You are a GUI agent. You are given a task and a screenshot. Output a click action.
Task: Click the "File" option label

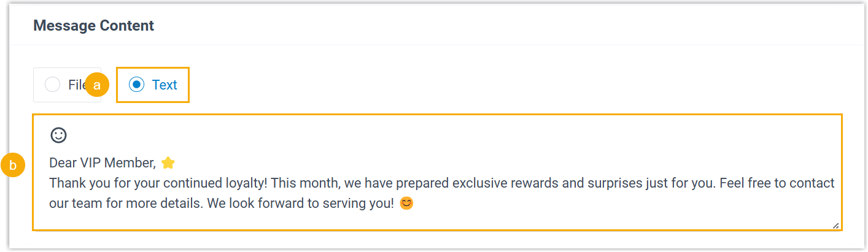[x=76, y=85]
